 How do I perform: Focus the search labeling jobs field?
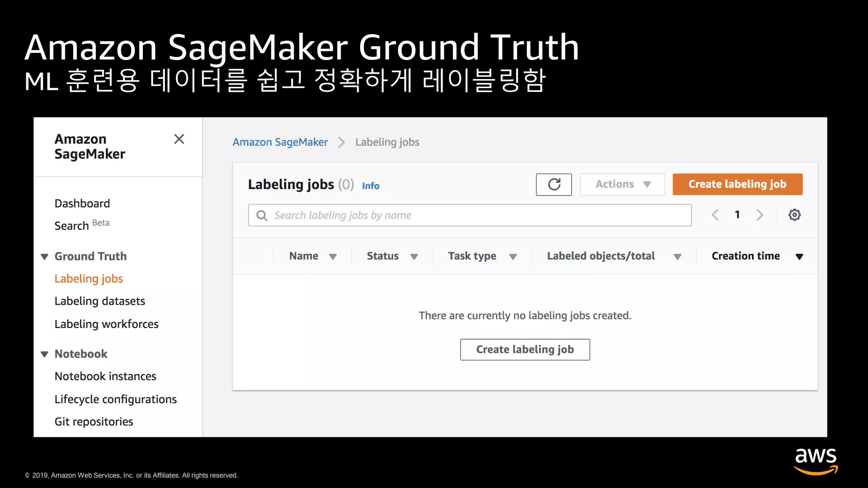475,216
